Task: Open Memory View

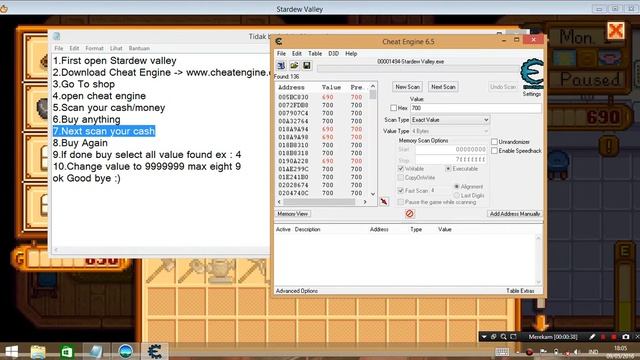Action: (x=293, y=214)
